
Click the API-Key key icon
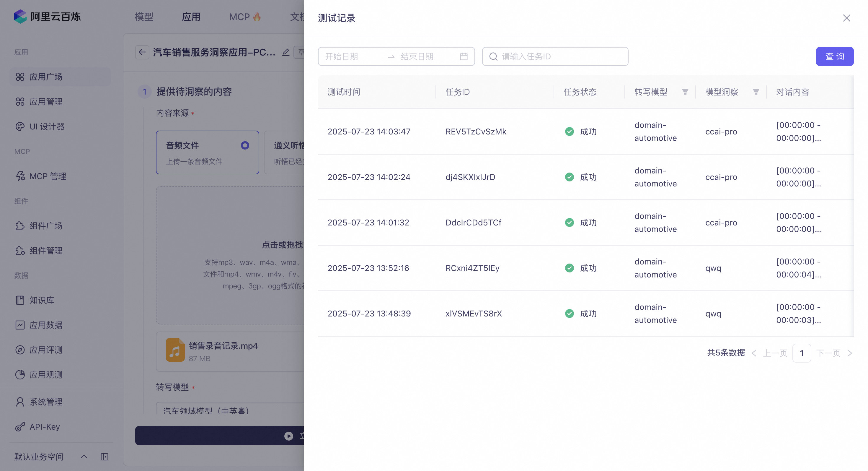coord(20,427)
